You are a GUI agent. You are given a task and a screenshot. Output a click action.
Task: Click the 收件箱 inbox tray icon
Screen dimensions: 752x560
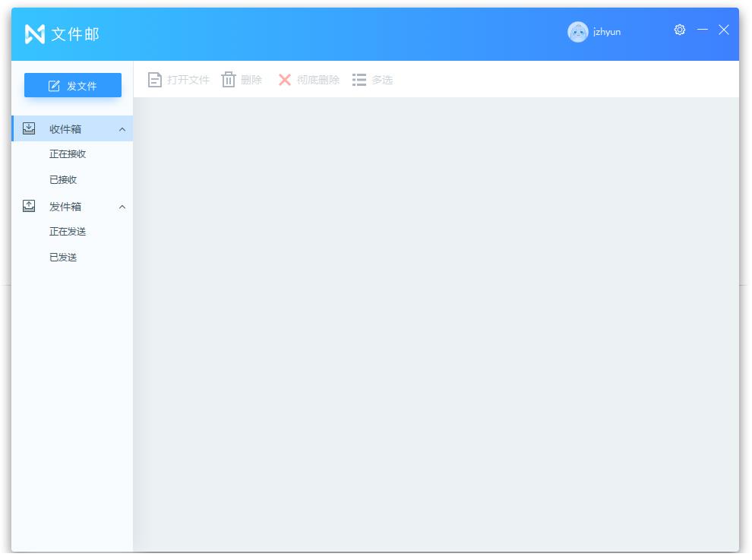29,128
